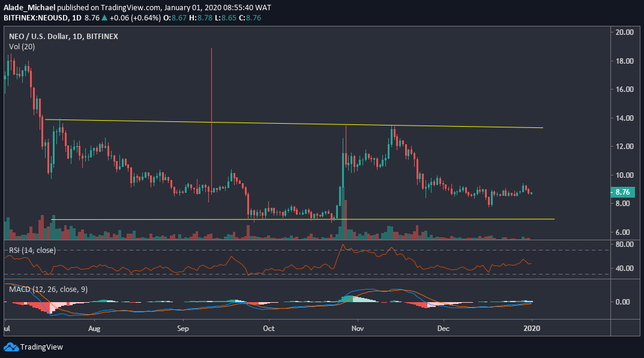Select the Nov label on the time axis
The height and width of the screenshot is (358, 644).
click(357, 329)
